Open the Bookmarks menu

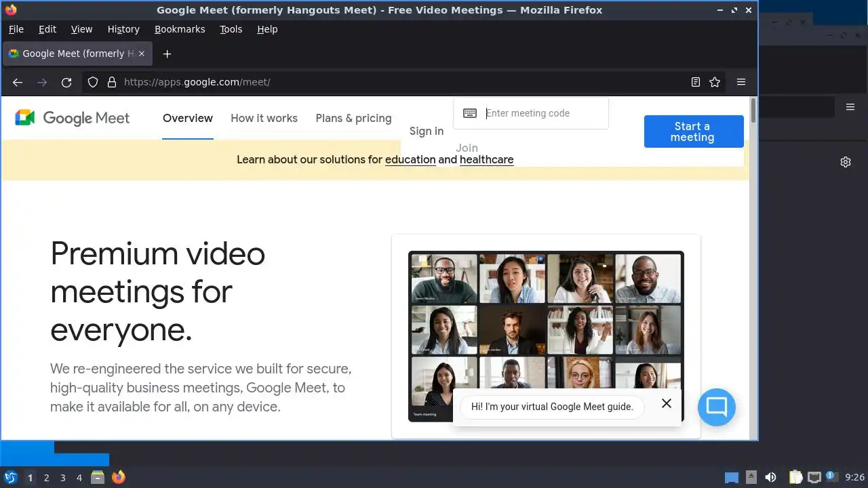180,29
